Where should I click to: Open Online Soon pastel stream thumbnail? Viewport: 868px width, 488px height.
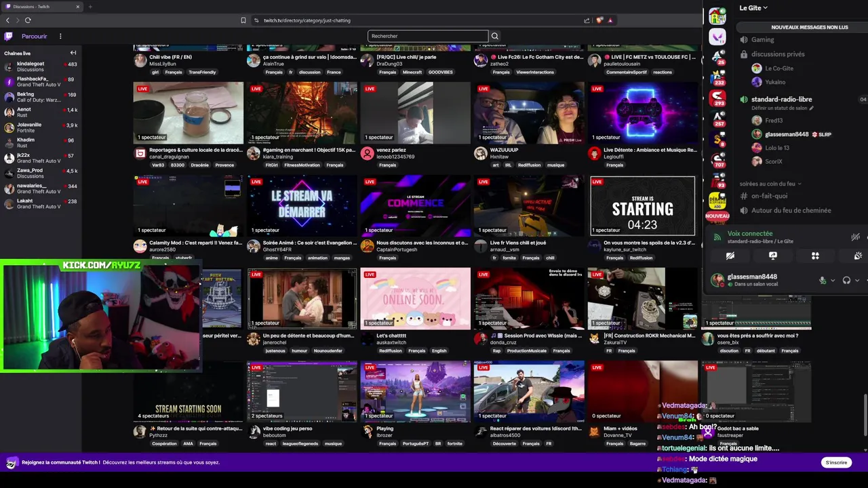point(416,298)
